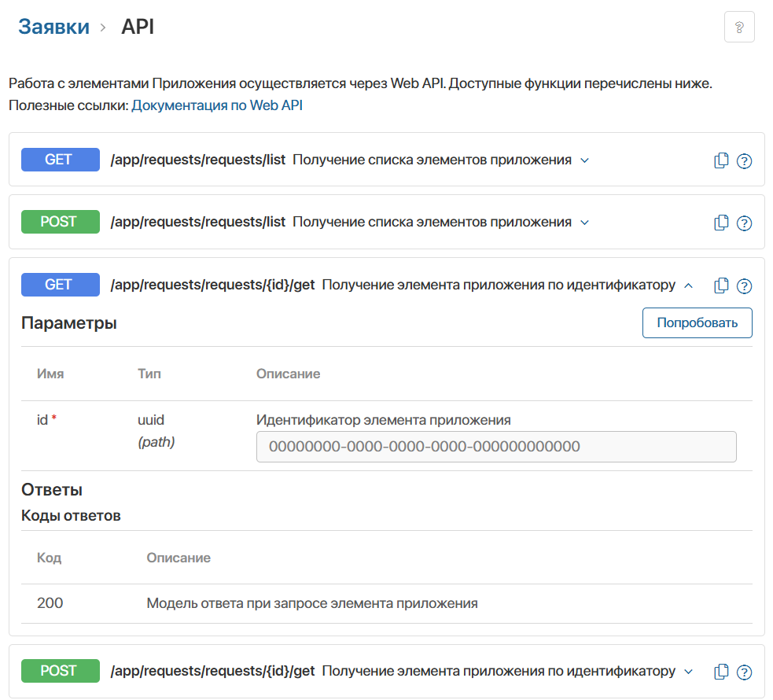
Task: Copy the POST /app/requests/requests/list endpoint
Action: pos(720,223)
